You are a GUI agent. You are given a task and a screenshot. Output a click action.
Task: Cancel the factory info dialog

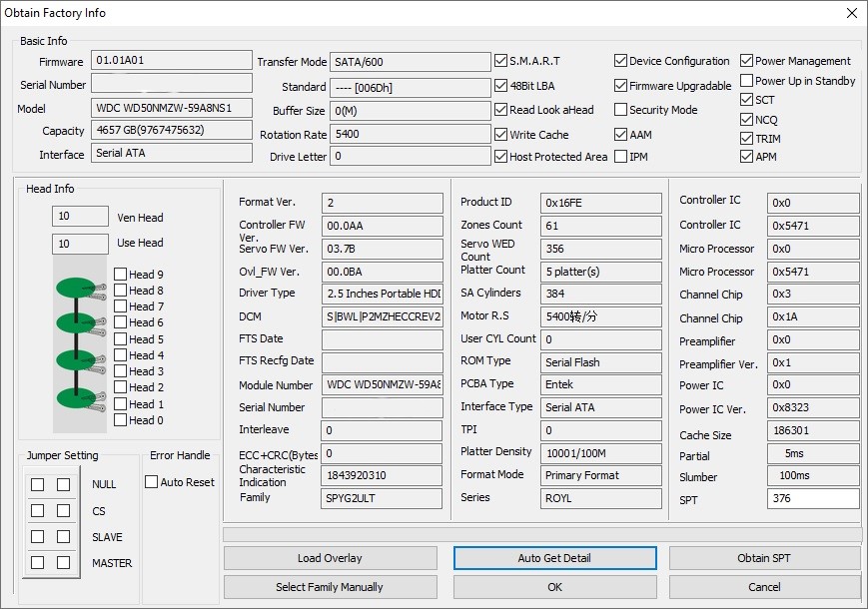(764, 587)
